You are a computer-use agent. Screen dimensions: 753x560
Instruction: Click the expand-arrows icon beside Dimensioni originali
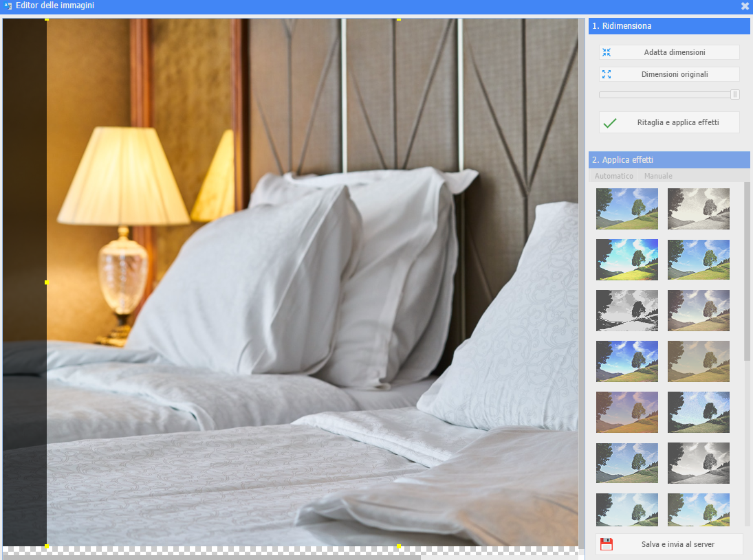point(607,74)
